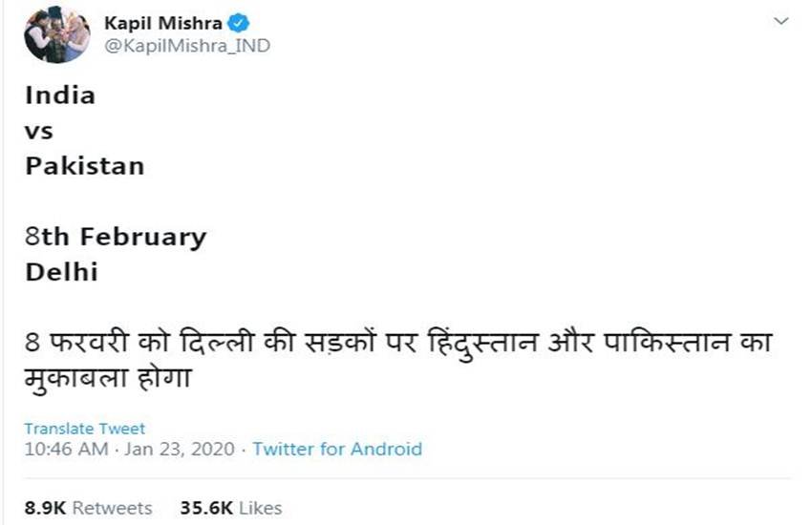The height and width of the screenshot is (525, 812).
Task: View the 8.9K Retweets list
Action: point(89,508)
